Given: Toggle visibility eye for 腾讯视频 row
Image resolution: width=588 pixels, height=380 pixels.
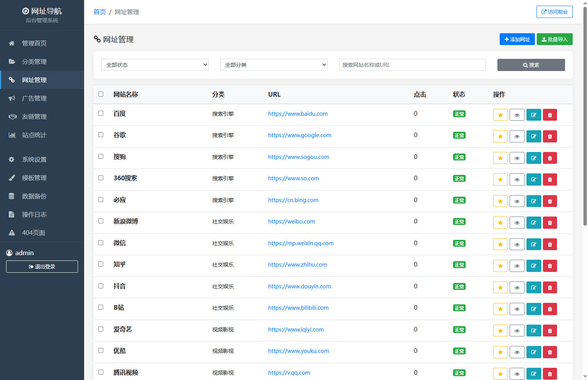Looking at the screenshot, I should click(x=517, y=374).
